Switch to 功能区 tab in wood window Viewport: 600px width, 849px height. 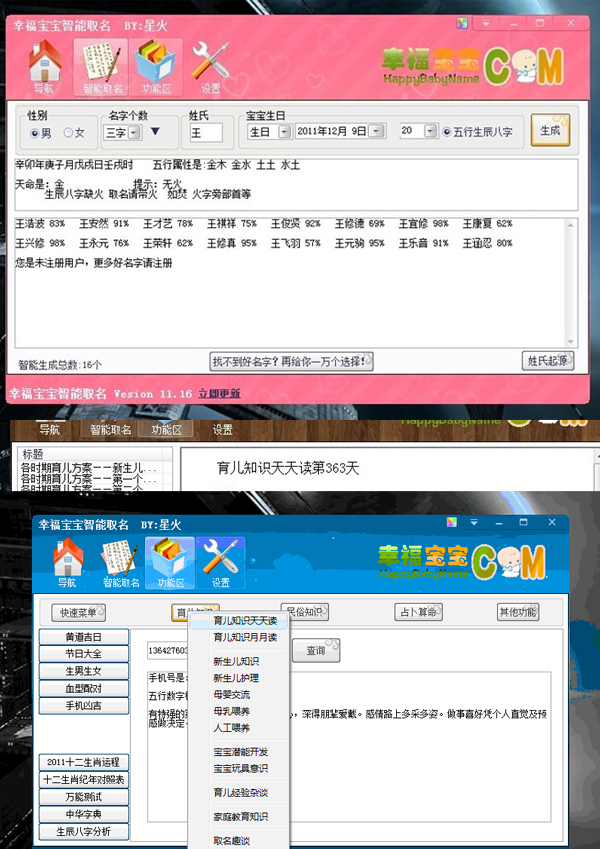click(166, 430)
